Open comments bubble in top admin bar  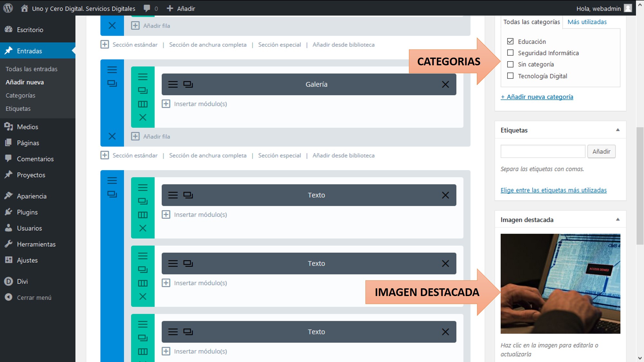tap(147, 8)
